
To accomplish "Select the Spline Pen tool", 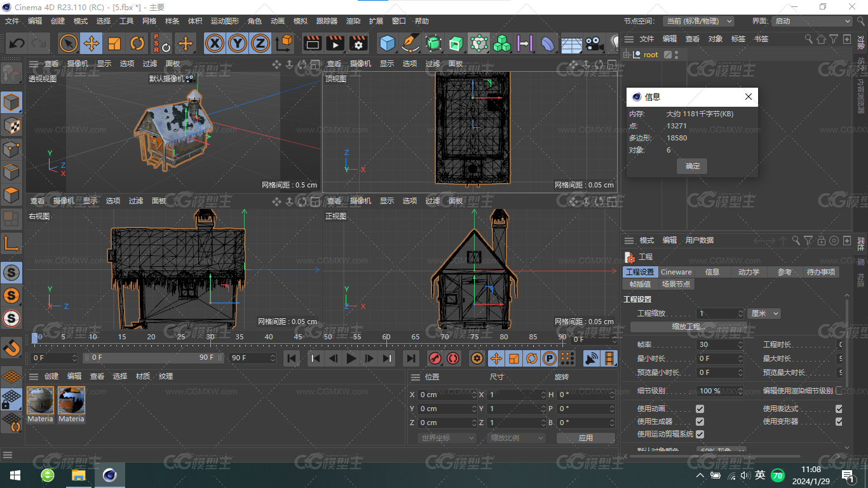I will point(410,43).
